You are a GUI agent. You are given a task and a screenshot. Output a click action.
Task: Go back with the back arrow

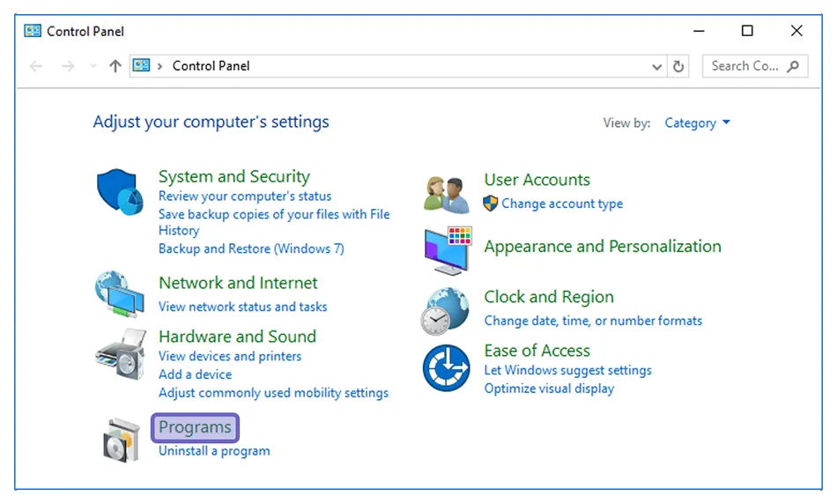(36, 66)
